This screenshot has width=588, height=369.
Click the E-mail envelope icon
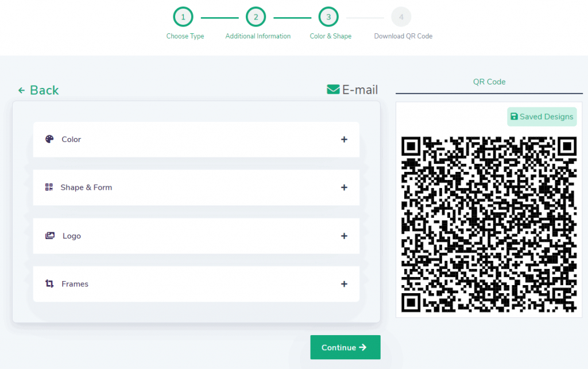tap(333, 89)
